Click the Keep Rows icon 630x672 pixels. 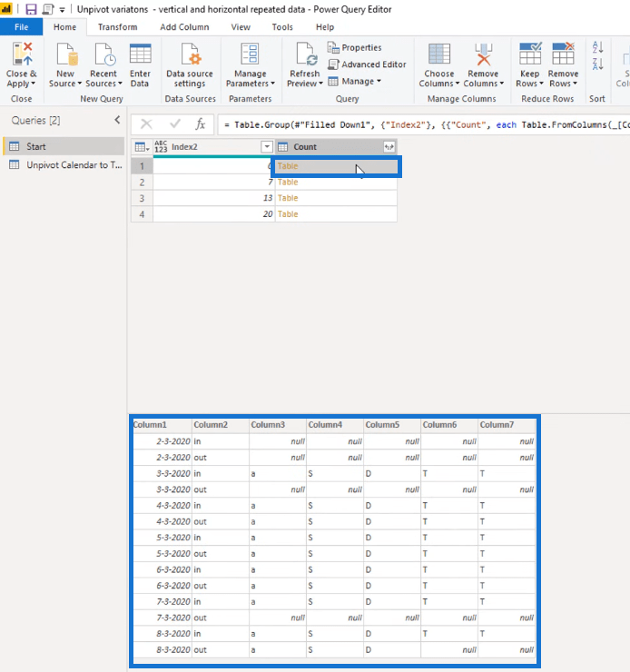click(x=530, y=54)
